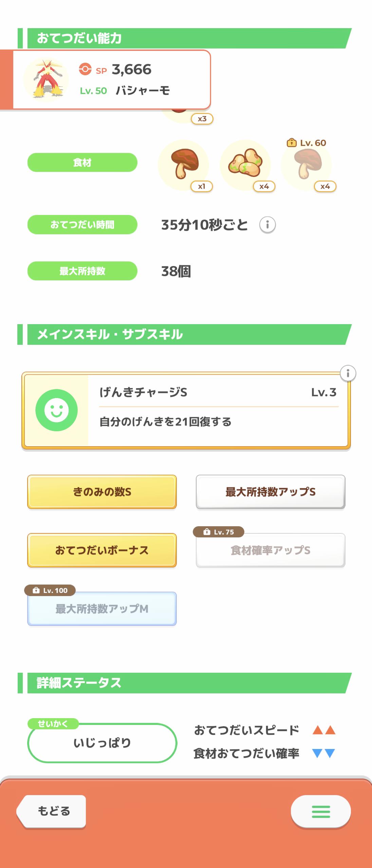Viewport: 372px width, 868px height.
Task: Open main skill info icon
Action: pyautogui.click(x=348, y=374)
